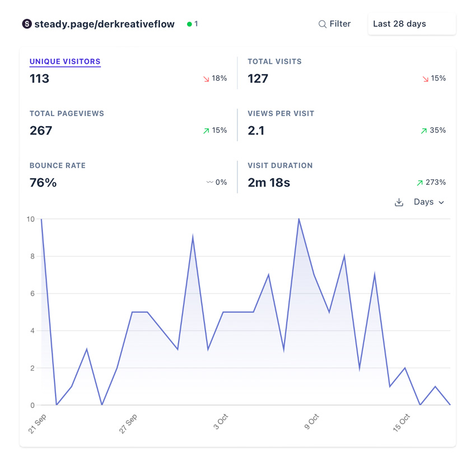
Task: Display Visit Duration in the graph
Action: pos(280,166)
